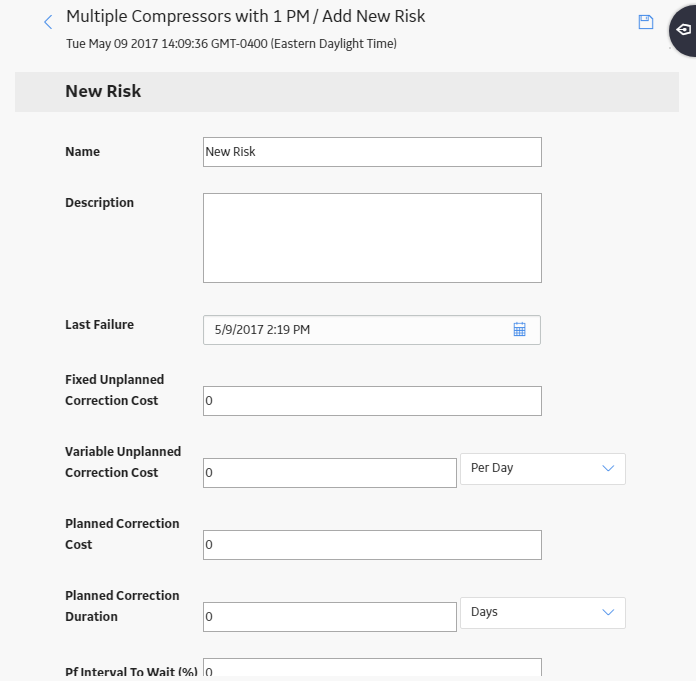
Task: Click the Description field label
Action: [99, 202]
